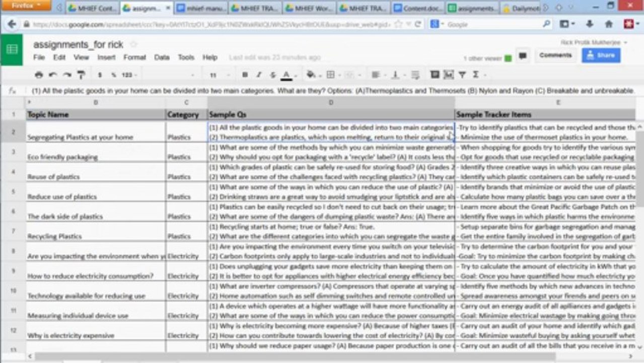Click the red add-on icon in Firefox toolbar
This screenshot has width=644, height=363.
click(x=628, y=24)
